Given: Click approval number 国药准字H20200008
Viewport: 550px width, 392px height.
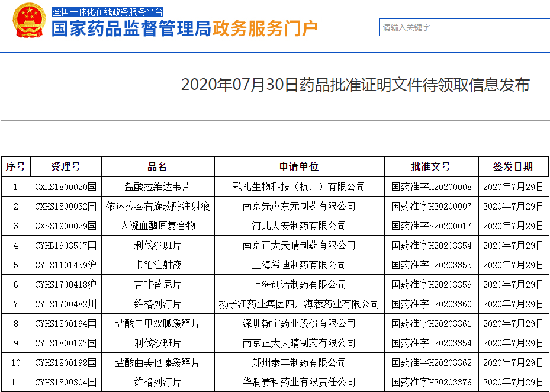Looking at the screenshot, I should coord(432,187).
